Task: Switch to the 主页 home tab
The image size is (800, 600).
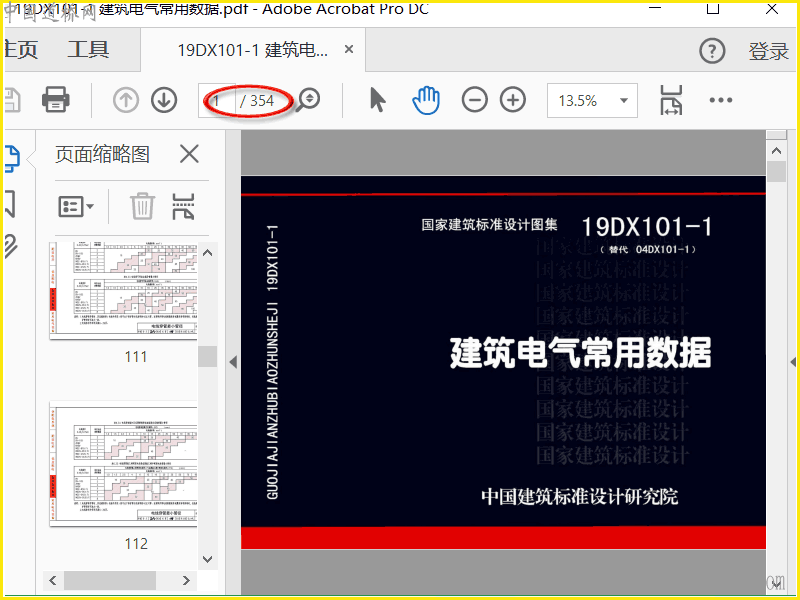Action: point(21,50)
